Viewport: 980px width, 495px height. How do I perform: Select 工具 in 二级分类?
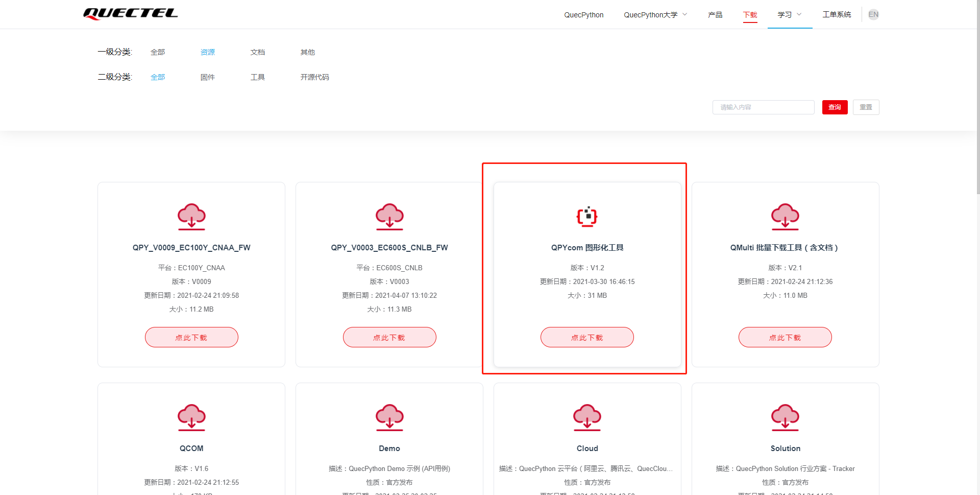click(258, 77)
